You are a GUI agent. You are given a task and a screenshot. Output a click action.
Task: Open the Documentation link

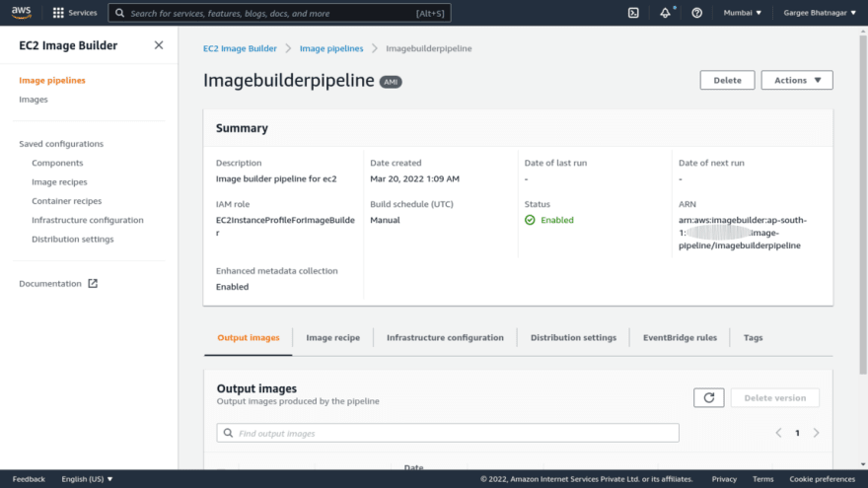50,283
